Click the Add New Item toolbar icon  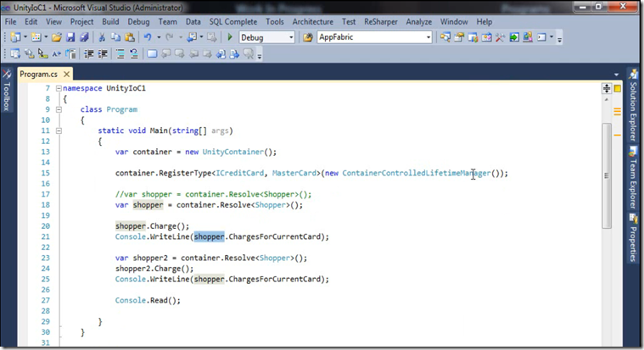(x=36, y=37)
